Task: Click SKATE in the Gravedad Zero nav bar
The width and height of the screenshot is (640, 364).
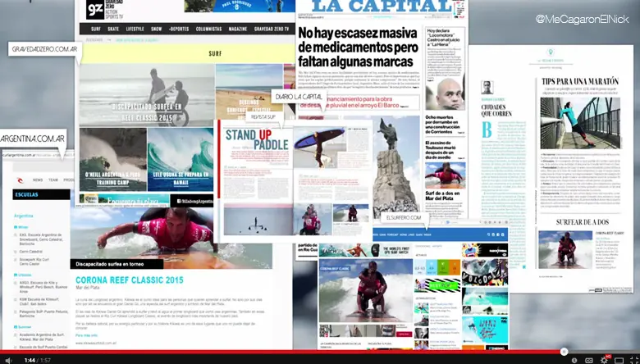Action: pyautogui.click(x=113, y=29)
